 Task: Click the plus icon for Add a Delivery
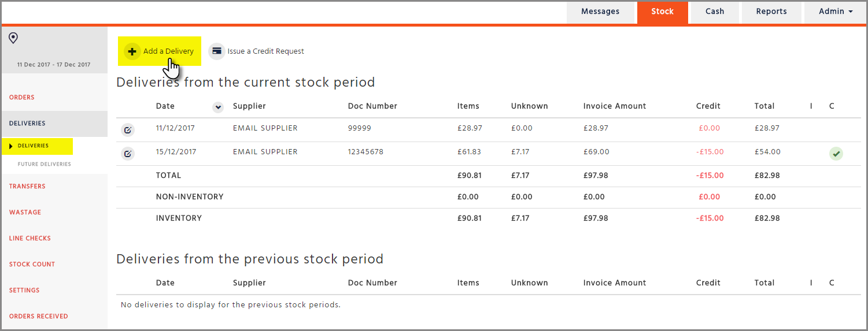point(132,51)
